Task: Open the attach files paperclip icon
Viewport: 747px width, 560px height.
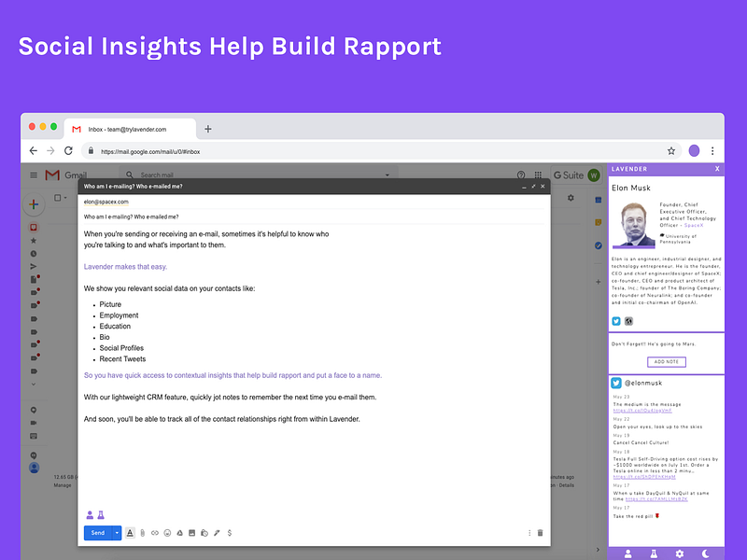Action: (143, 533)
